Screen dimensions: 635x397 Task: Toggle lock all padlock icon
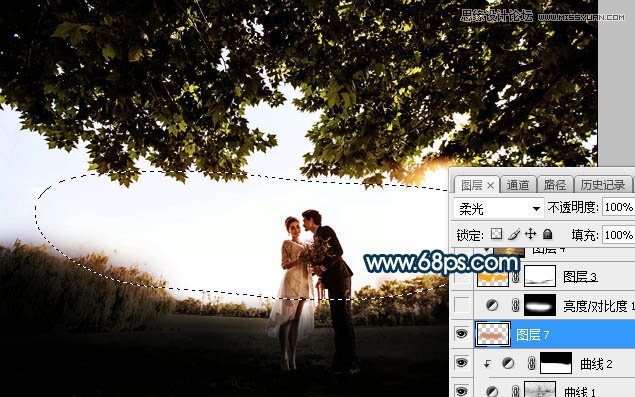click(x=548, y=234)
